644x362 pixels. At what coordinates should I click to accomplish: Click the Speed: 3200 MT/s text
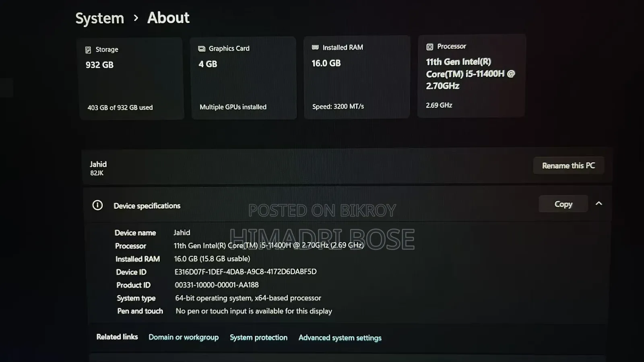[x=338, y=107]
